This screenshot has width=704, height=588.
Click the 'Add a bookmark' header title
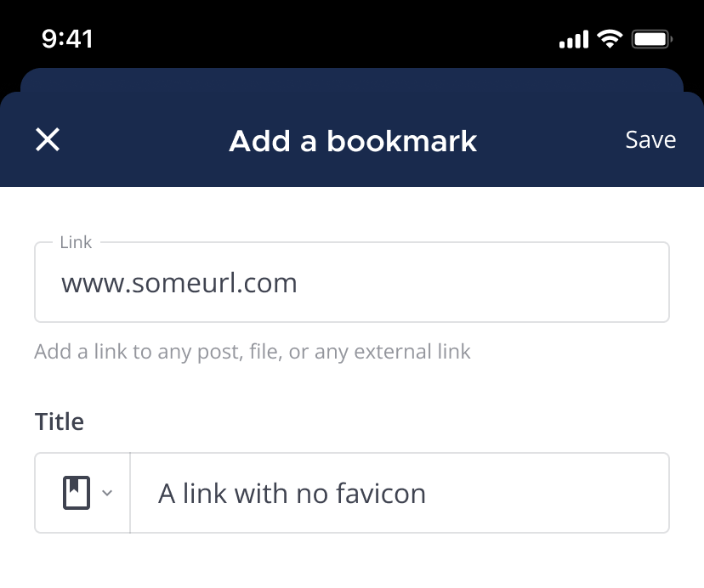click(353, 141)
